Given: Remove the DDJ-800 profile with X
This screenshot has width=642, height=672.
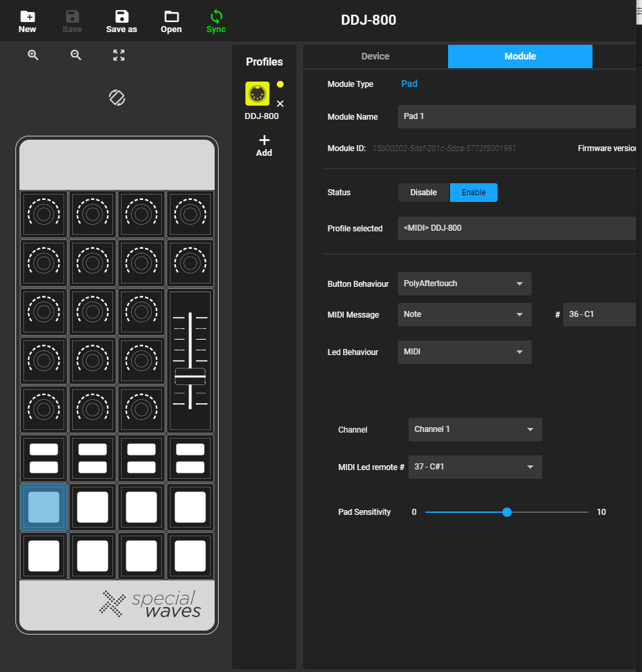Looking at the screenshot, I should click(x=280, y=104).
